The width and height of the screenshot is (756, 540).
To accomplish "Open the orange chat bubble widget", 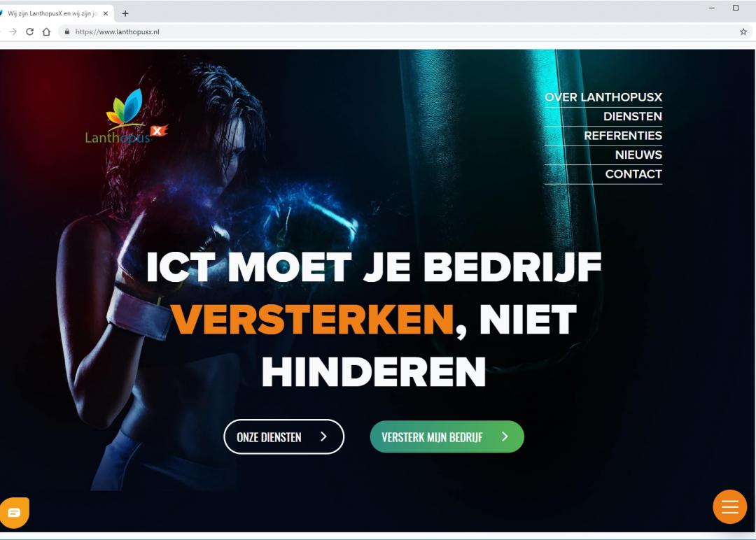I will pyautogui.click(x=15, y=512).
